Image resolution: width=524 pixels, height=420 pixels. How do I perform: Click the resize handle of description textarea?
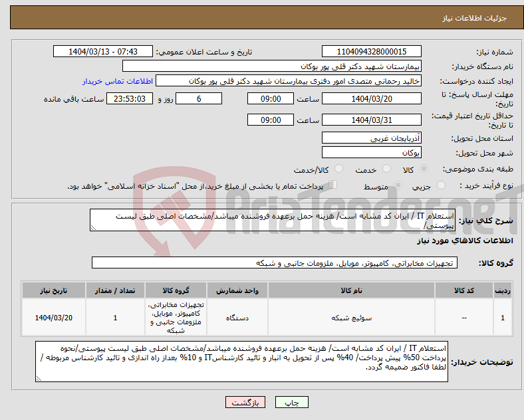93,228
